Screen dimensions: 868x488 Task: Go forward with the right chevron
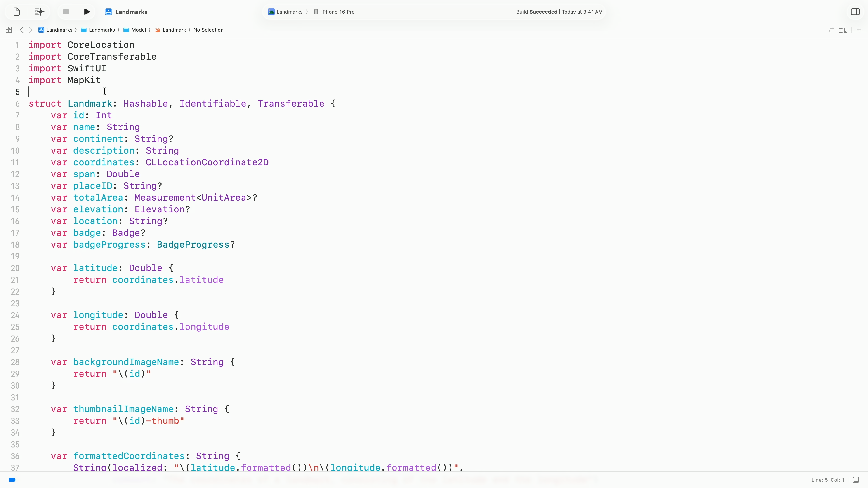31,30
